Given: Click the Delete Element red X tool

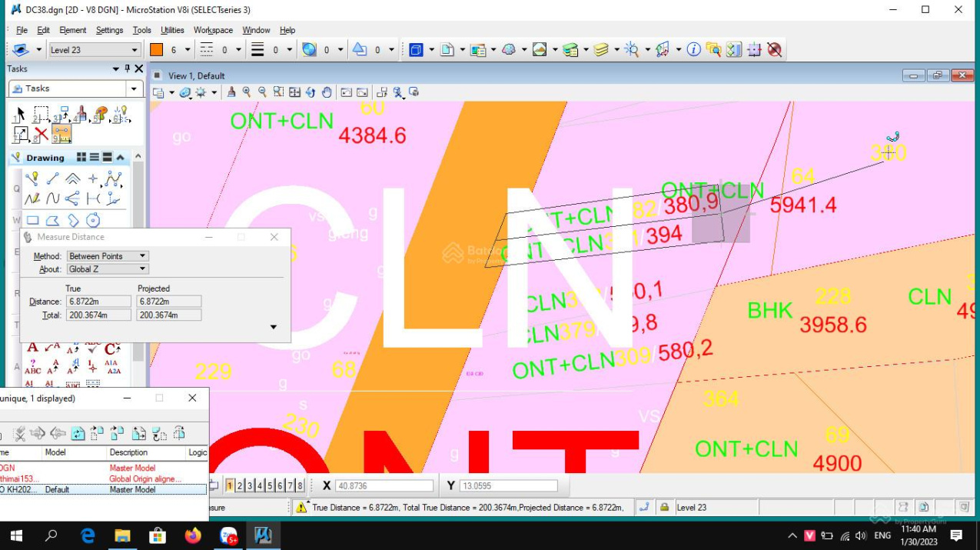Looking at the screenshot, I should click(42, 134).
